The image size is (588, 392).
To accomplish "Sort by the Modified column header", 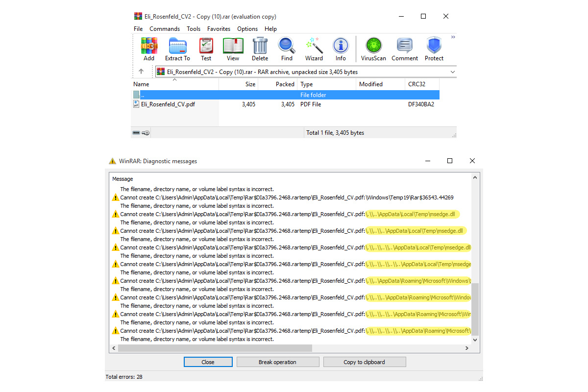I will tap(380, 84).
